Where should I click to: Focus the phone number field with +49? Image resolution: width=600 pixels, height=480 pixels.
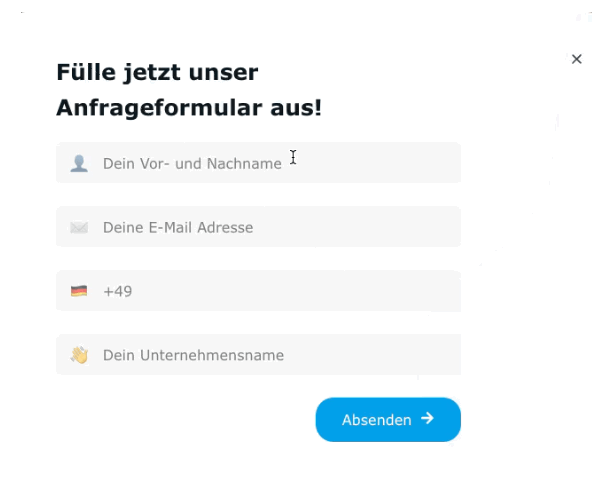tap(258, 291)
